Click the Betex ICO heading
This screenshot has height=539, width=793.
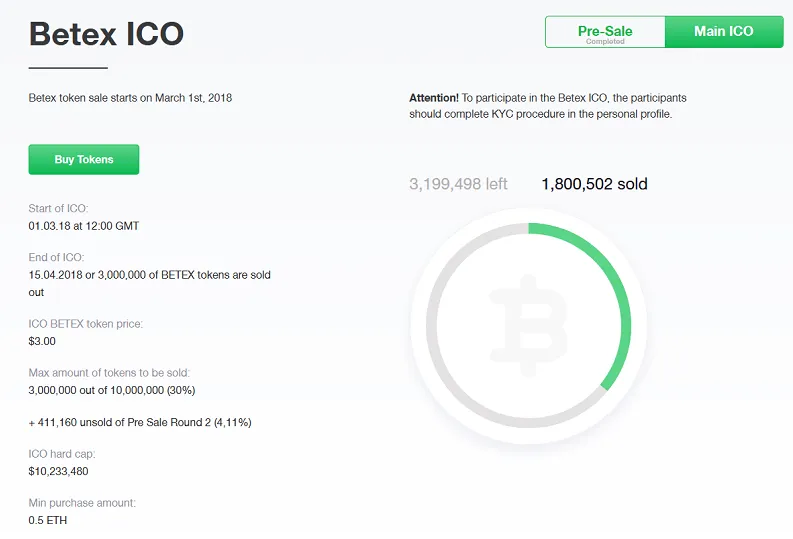(106, 34)
